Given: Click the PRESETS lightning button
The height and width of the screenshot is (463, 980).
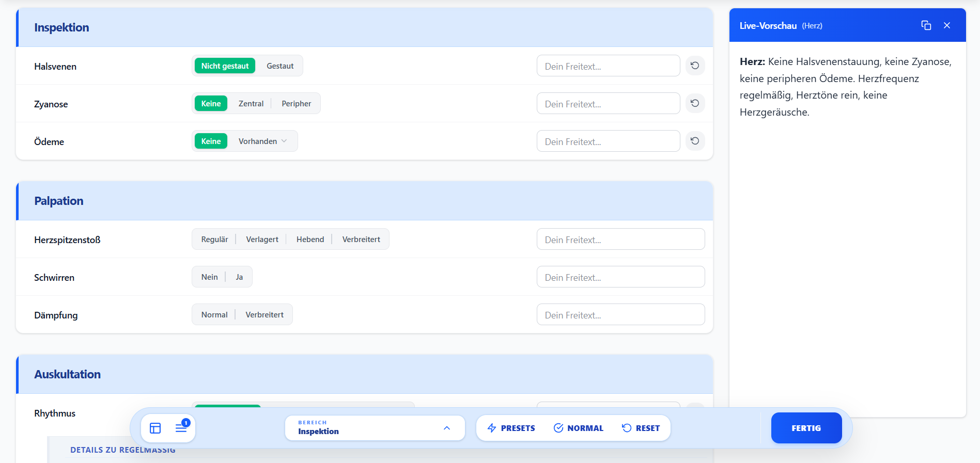Looking at the screenshot, I should (x=511, y=428).
